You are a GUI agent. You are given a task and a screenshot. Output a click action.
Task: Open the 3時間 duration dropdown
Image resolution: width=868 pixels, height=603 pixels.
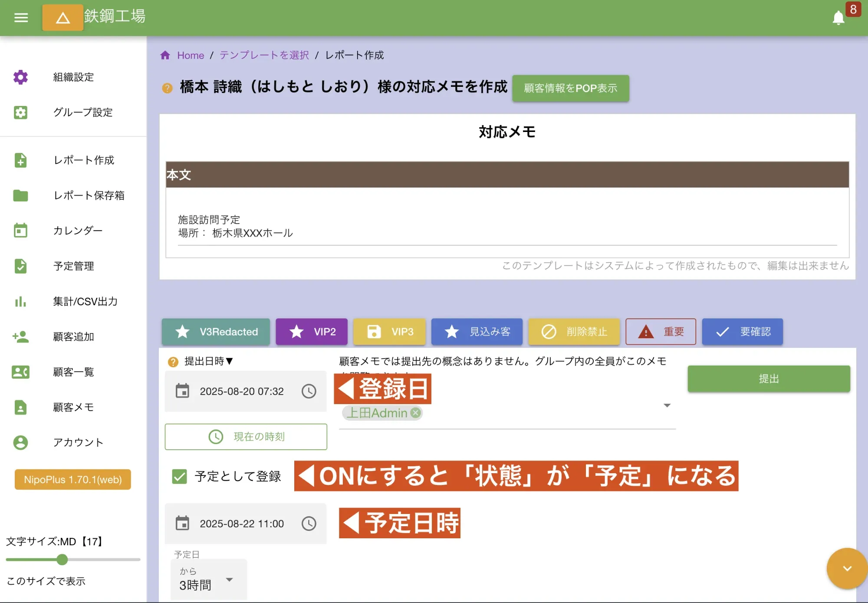coord(207,580)
